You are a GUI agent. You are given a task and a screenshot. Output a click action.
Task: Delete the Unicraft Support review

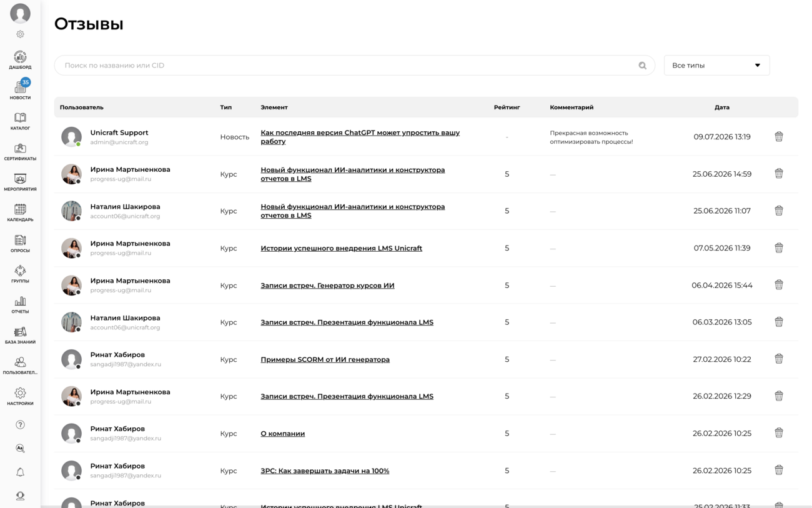tap(779, 137)
